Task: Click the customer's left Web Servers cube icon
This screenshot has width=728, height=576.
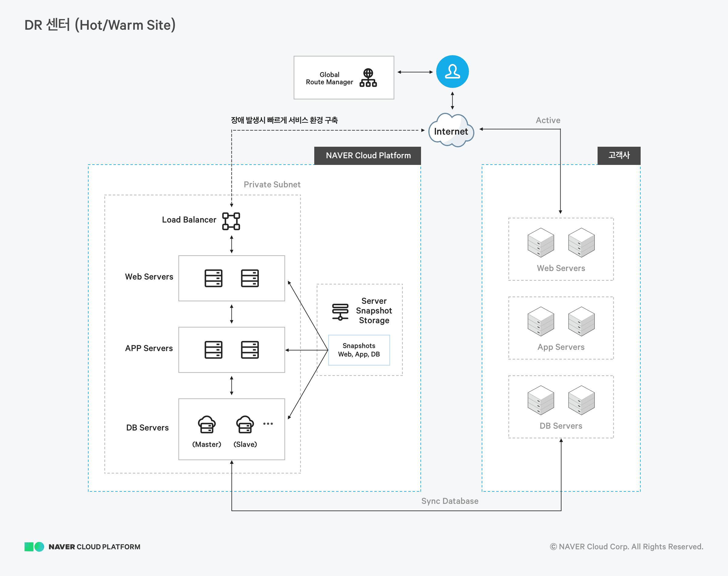Action: [x=541, y=243]
